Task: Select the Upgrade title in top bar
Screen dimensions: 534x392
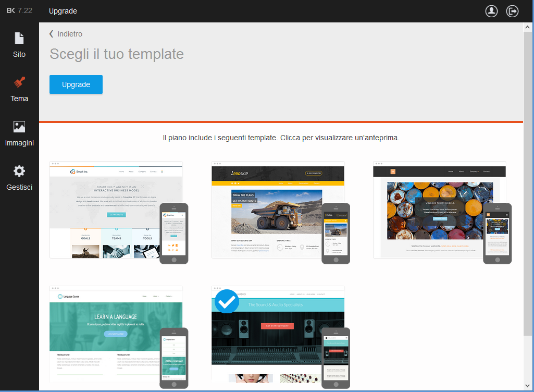Action: tap(63, 11)
